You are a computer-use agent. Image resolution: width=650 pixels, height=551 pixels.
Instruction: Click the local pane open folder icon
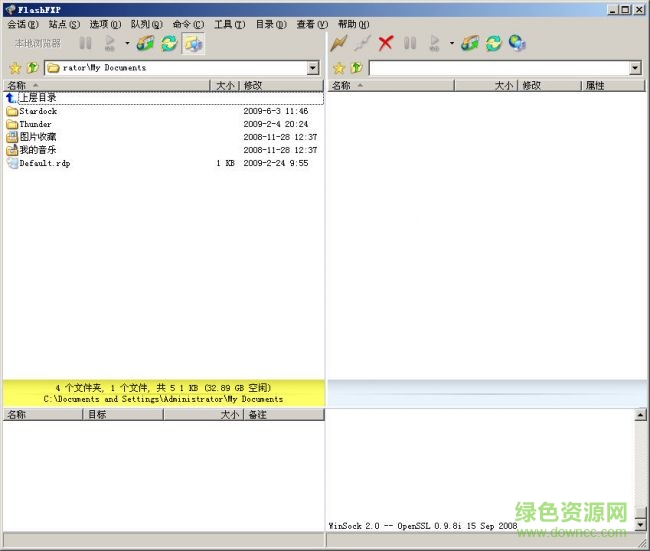pos(146,43)
